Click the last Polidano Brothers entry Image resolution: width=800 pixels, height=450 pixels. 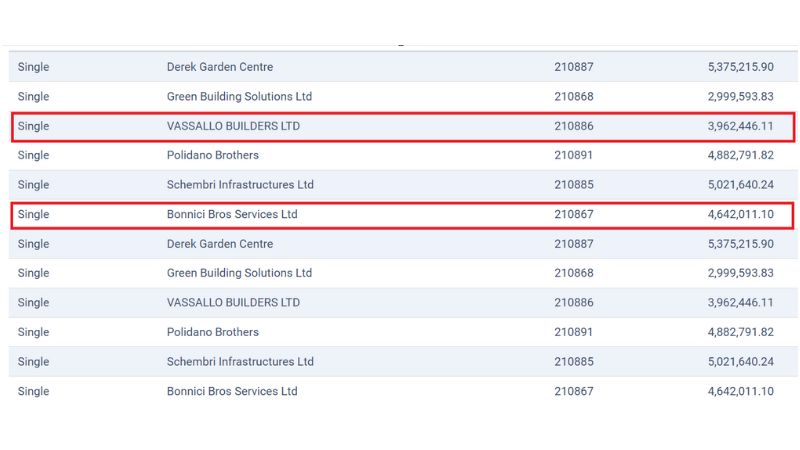coord(212,332)
